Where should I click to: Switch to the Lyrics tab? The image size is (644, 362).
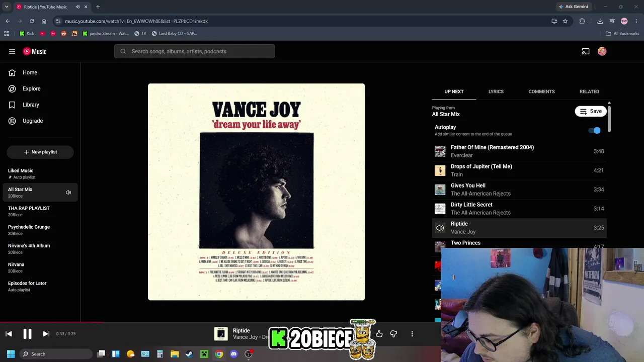pyautogui.click(x=496, y=92)
